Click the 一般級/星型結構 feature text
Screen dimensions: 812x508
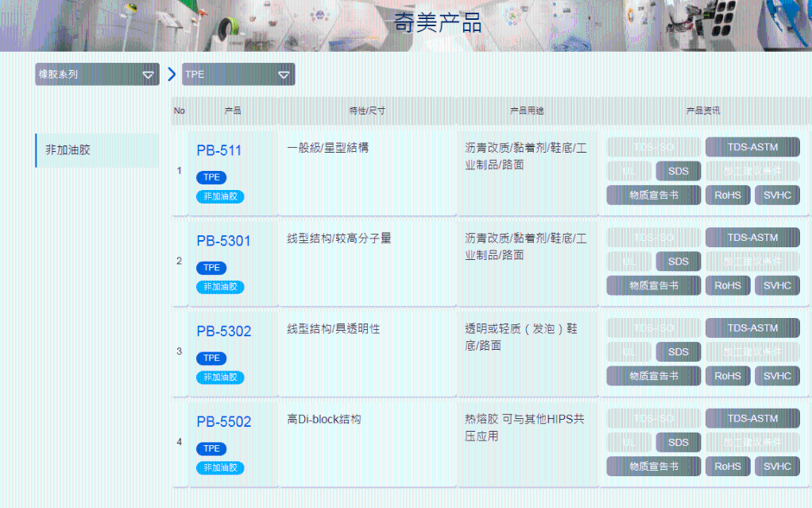pyautogui.click(x=328, y=148)
